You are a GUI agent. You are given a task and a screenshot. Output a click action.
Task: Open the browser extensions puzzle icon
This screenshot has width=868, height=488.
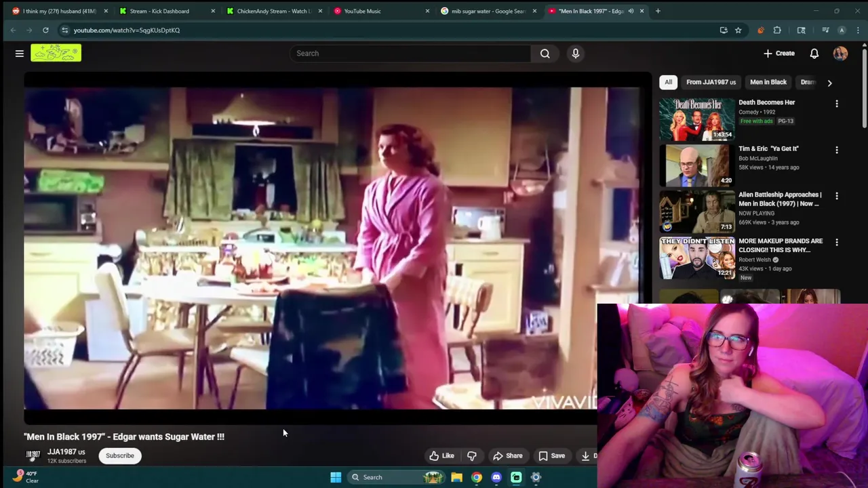(777, 30)
